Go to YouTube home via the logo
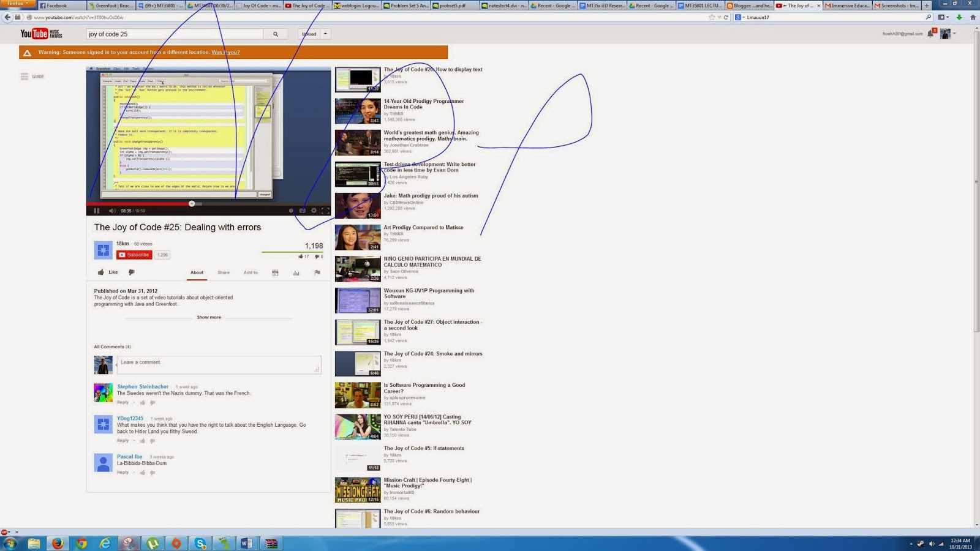 pos(41,34)
